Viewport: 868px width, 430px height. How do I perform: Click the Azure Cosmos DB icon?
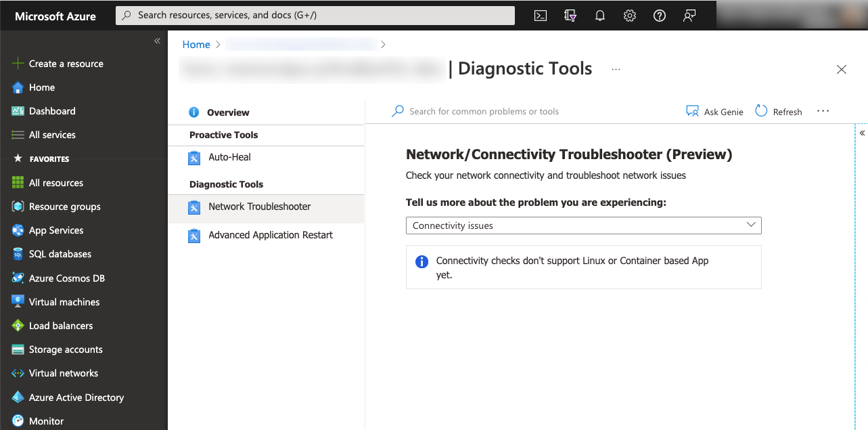coord(18,278)
